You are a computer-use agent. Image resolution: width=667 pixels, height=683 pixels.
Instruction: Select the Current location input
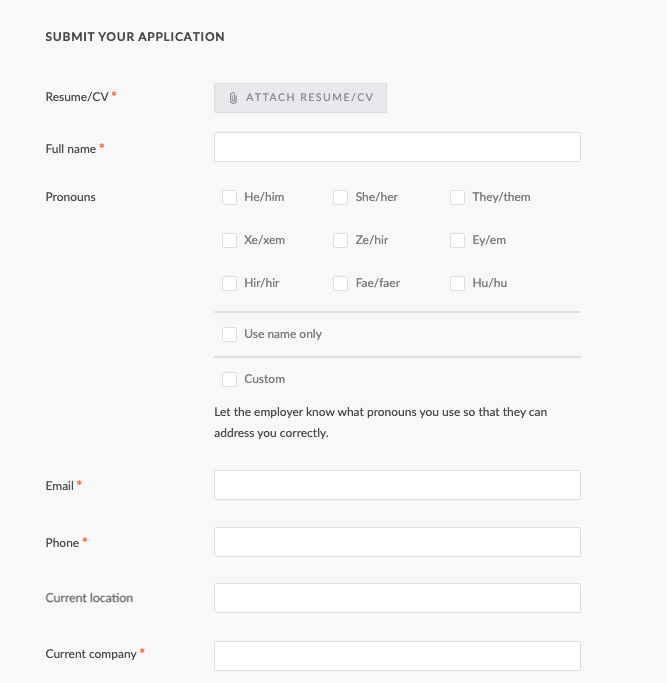397,598
